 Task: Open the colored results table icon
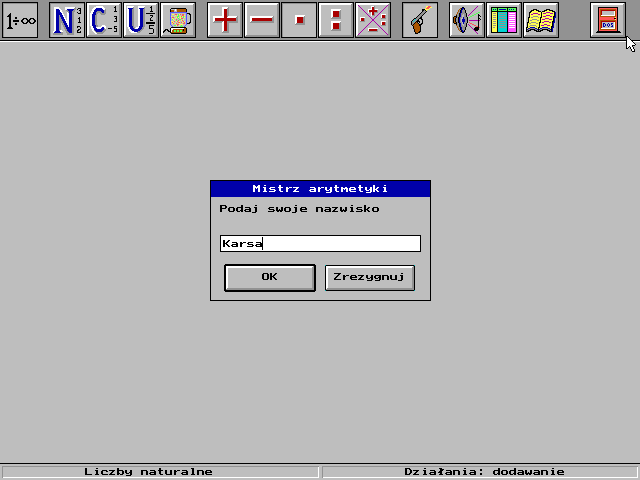pyautogui.click(x=504, y=20)
